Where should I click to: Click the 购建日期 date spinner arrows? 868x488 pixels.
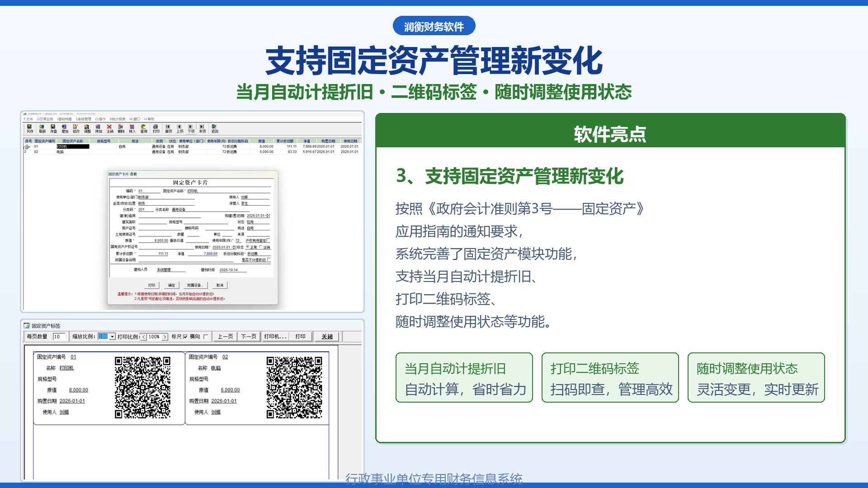pyautogui.click(x=268, y=216)
